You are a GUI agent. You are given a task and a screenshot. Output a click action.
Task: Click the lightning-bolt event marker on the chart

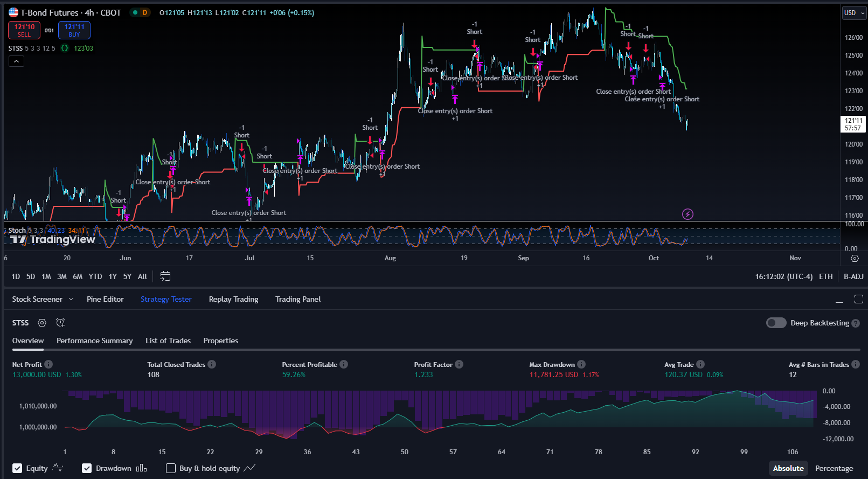[x=688, y=214]
